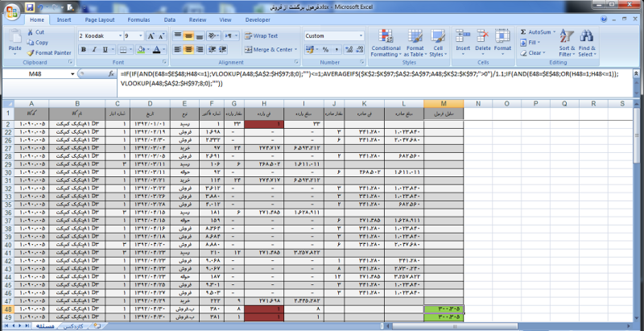Open the font name dropdown showing Koodak

coord(120,36)
